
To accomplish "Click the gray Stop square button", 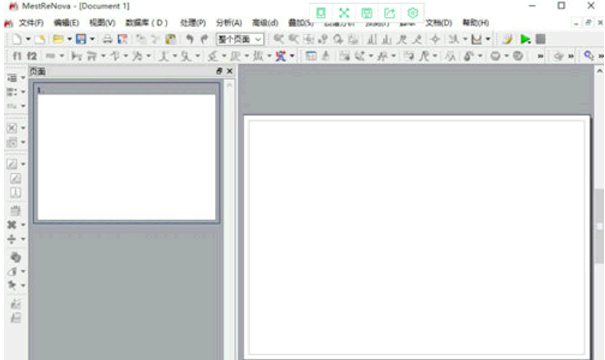I will [x=541, y=39].
